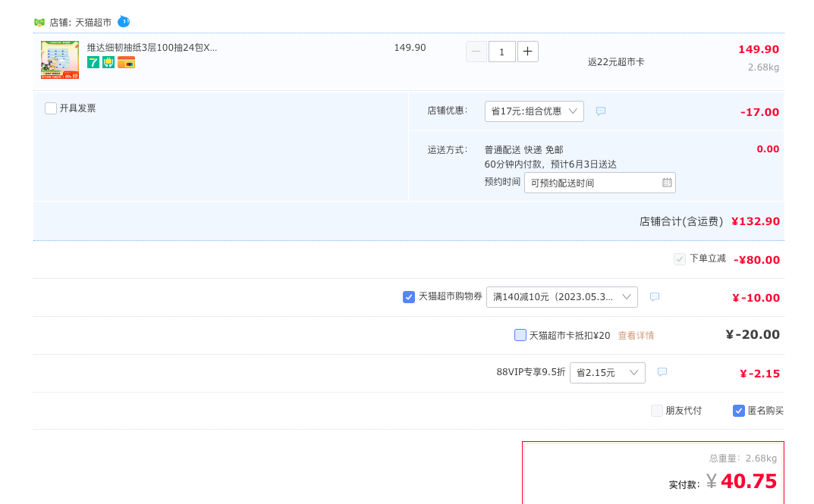814x504 pixels.
Task: Tick the 开具发票 checkbox
Action: 50,108
